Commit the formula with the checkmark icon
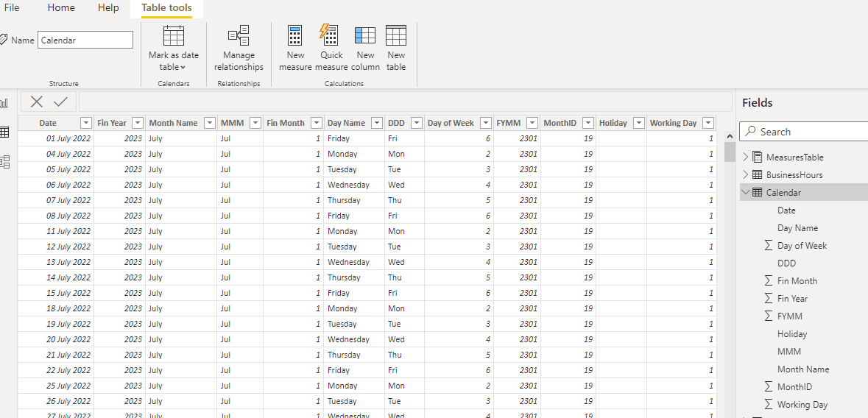The height and width of the screenshot is (418, 868). tap(60, 102)
